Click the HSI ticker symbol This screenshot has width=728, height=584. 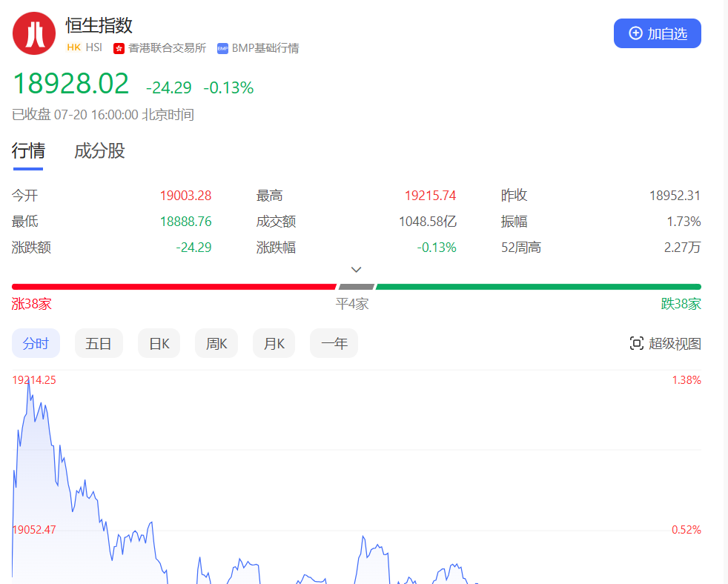94,47
